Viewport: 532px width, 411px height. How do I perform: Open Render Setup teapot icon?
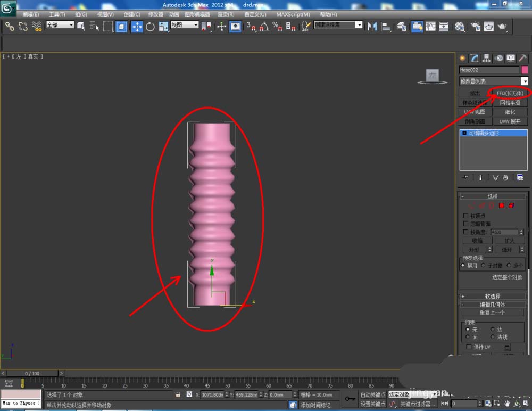tap(475, 26)
